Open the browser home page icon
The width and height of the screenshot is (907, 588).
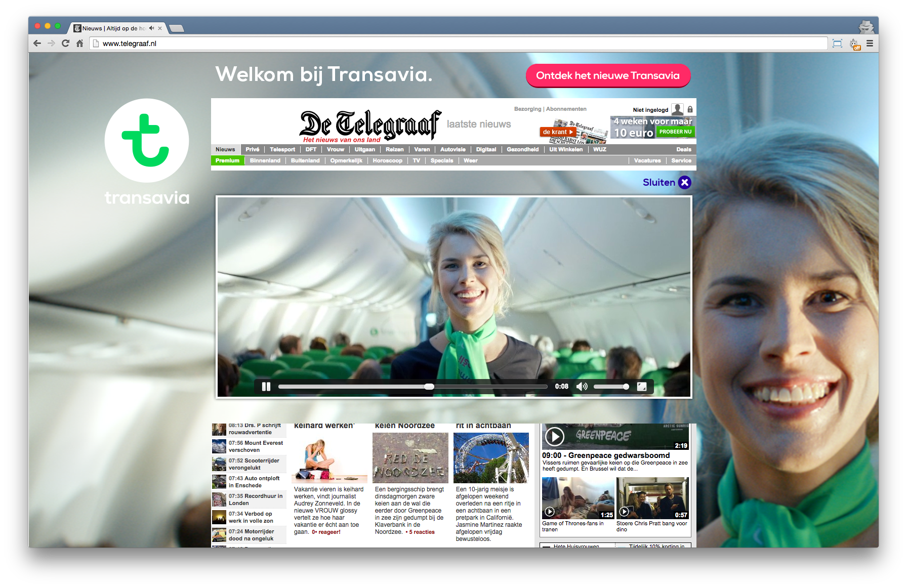(x=79, y=44)
